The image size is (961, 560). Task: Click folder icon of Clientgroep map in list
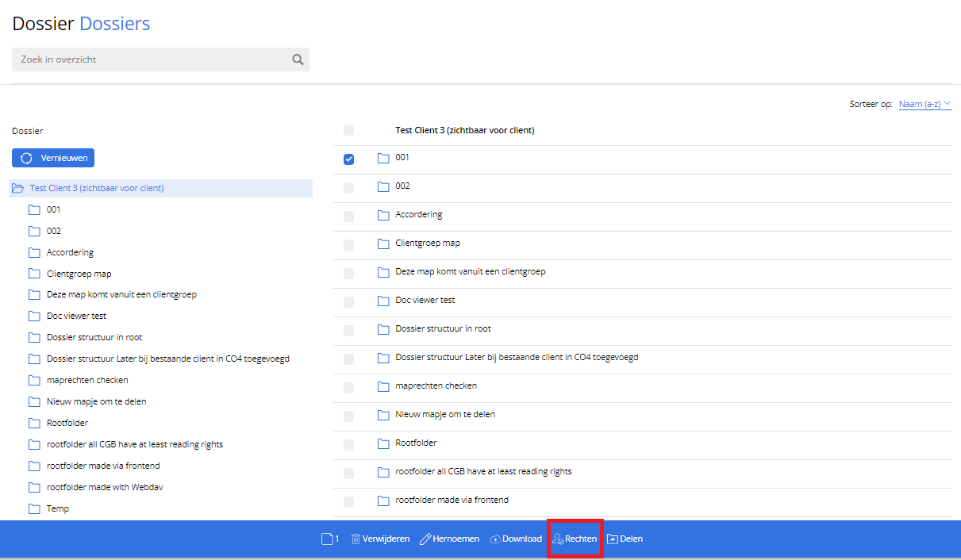coord(383,244)
